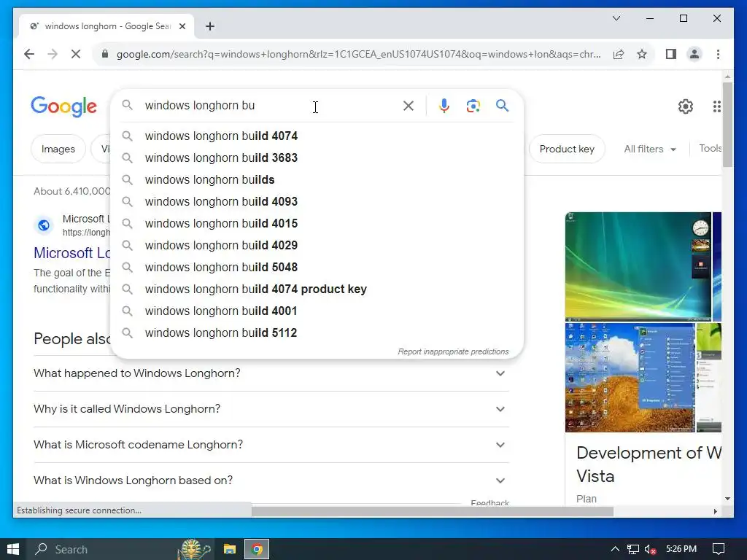747x560 pixels.
Task: Open the Chrome side panel
Action: [x=671, y=54]
